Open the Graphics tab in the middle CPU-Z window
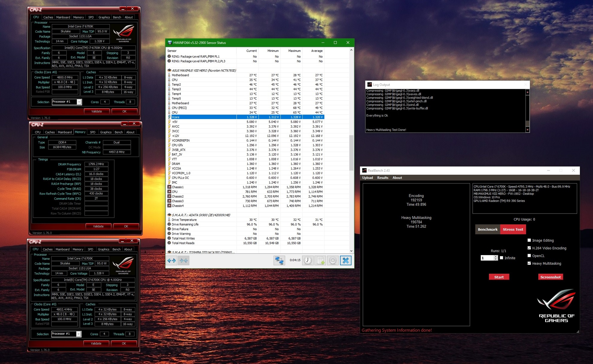Image resolution: width=593 pixels, height=364 pixels. pos(106,132)
